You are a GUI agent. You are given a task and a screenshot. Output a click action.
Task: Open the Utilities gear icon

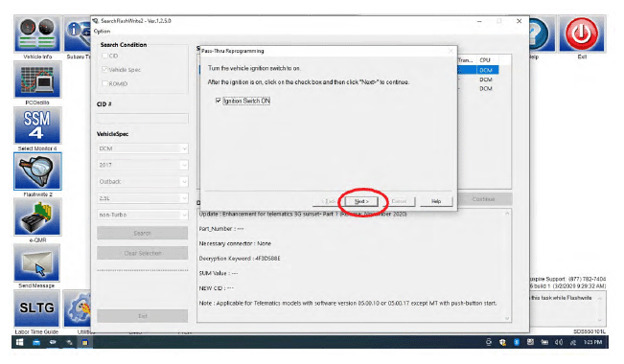point(78,308)
